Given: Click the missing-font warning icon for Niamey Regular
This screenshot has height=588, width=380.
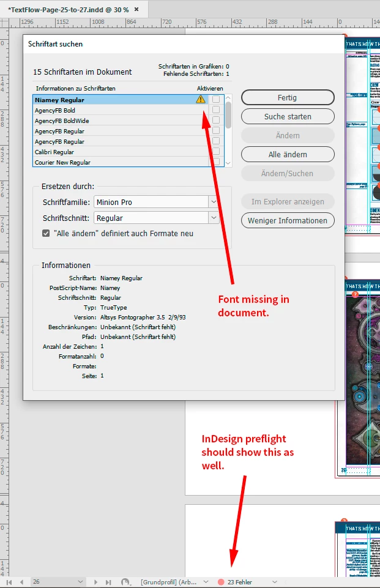Looking at the screenshot, I should point(201,99).
